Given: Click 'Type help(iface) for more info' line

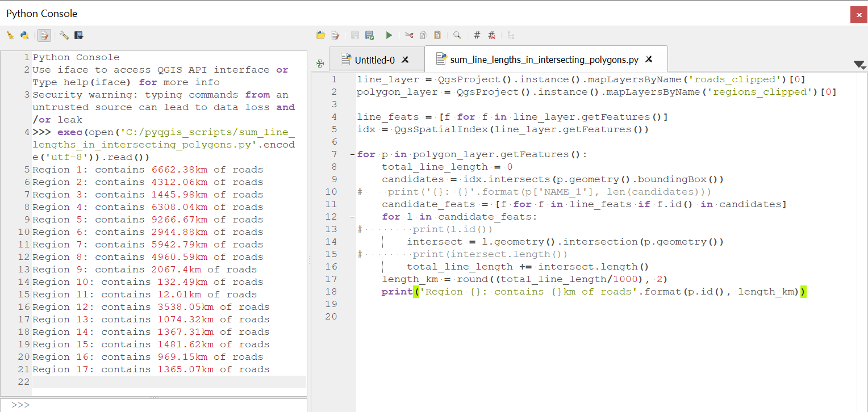Looking at the screenshot, I should pos(126,82).
